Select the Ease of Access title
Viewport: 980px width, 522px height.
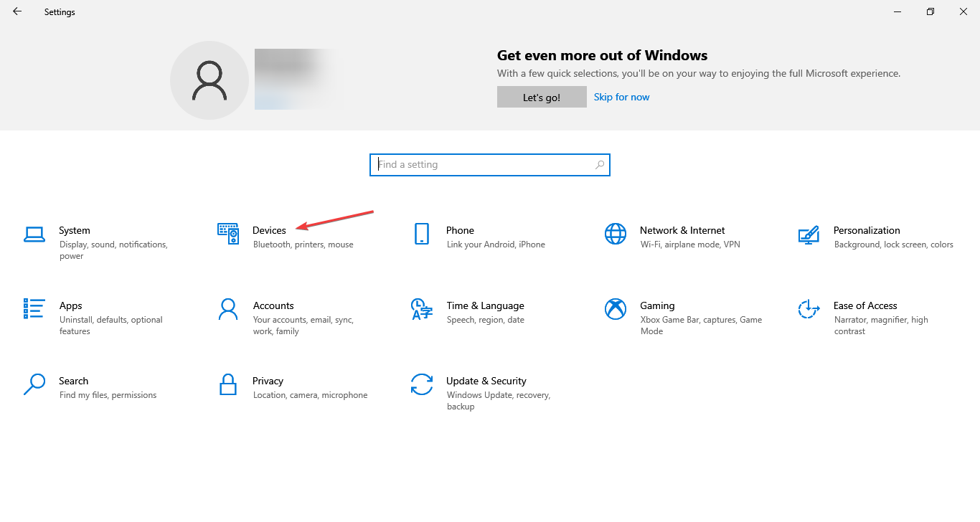click(865, 305)
